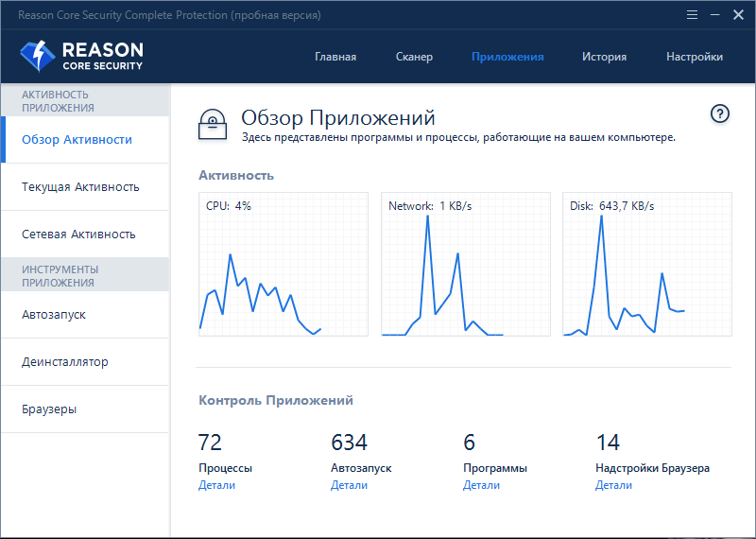Open the Главная tab
Image resolution: width=756 pixels, height=539 pixels.
335,57
